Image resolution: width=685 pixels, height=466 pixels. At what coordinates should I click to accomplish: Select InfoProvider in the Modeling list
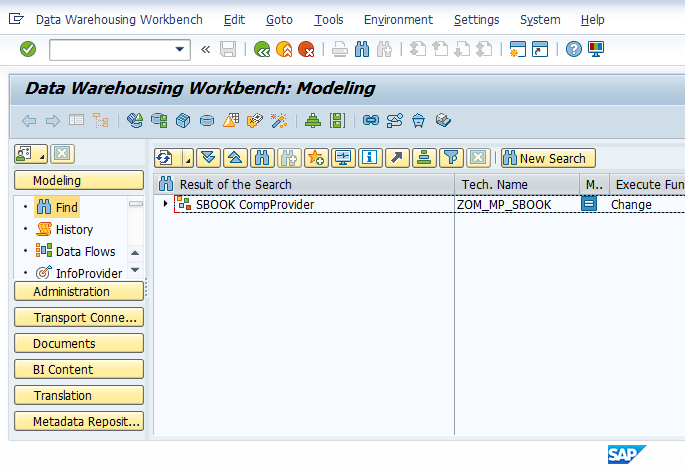click(79, 273)
